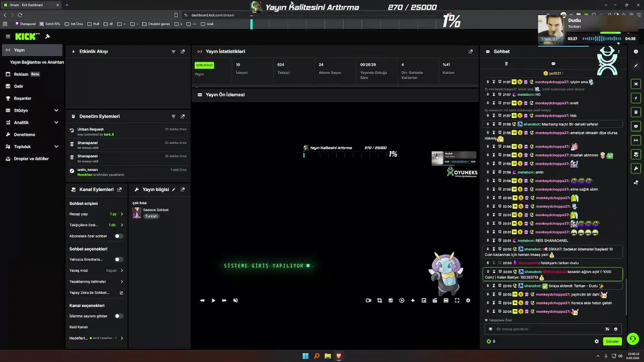
Task: Click the sparkle icon in preview controls
Action: coord(413,300)
